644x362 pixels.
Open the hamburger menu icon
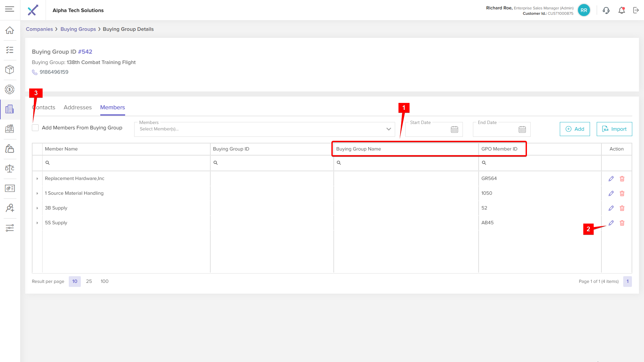click(10, 9)
